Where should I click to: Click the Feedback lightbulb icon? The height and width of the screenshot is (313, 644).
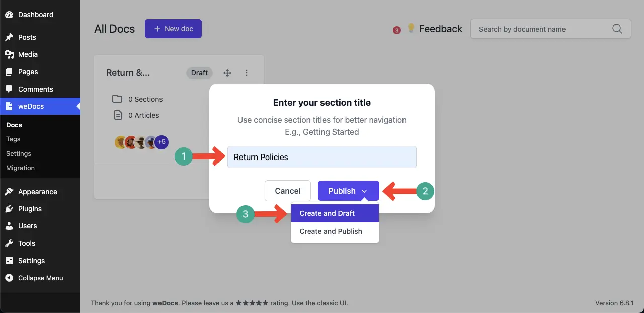(411, 28)
